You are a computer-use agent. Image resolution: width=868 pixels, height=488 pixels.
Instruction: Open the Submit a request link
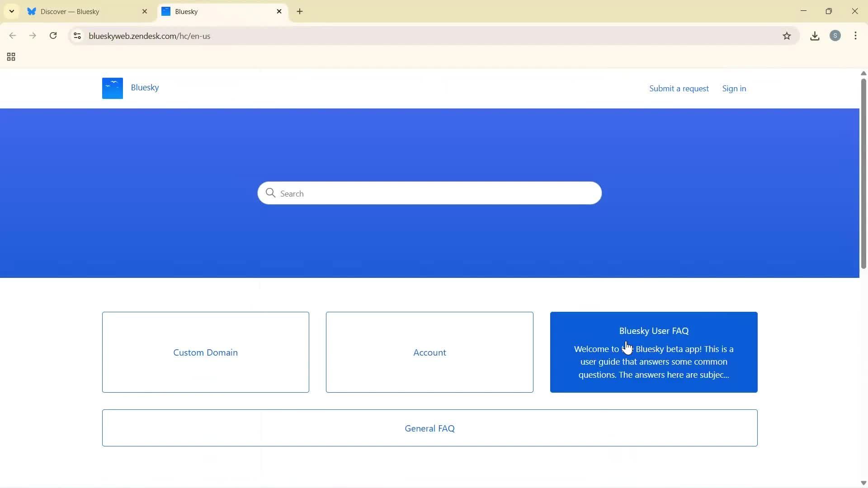pyautogui.click(x=679, y=88)
